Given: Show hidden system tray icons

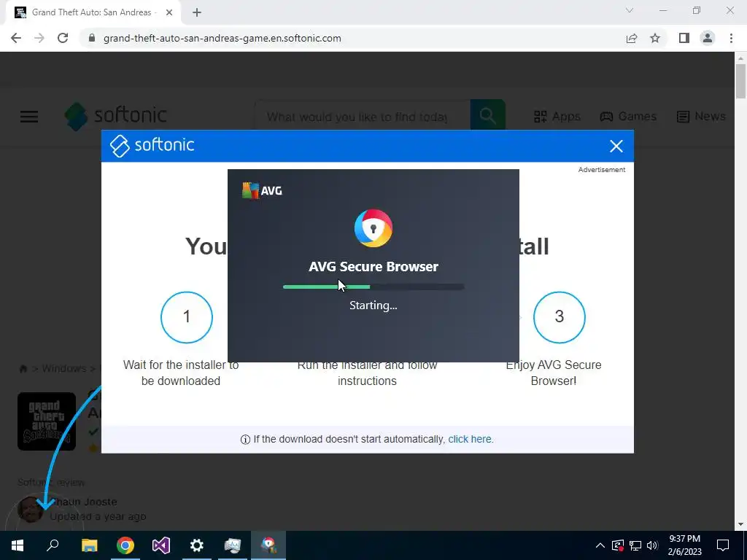Looking at the screenshot, I should pos(600,545).
